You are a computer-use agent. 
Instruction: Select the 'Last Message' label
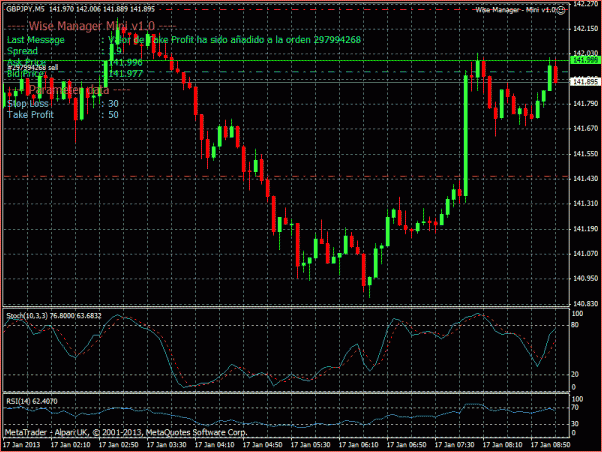36,40
